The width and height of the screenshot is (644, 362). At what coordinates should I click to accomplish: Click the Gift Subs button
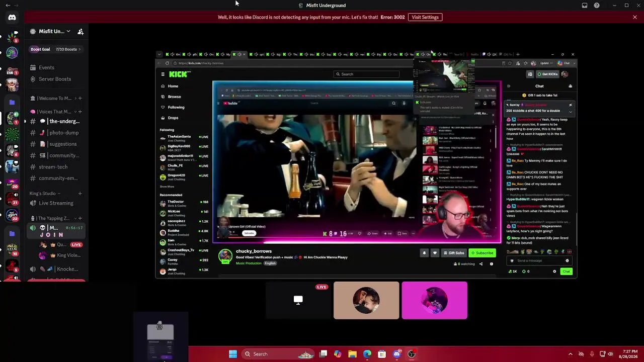453,253
